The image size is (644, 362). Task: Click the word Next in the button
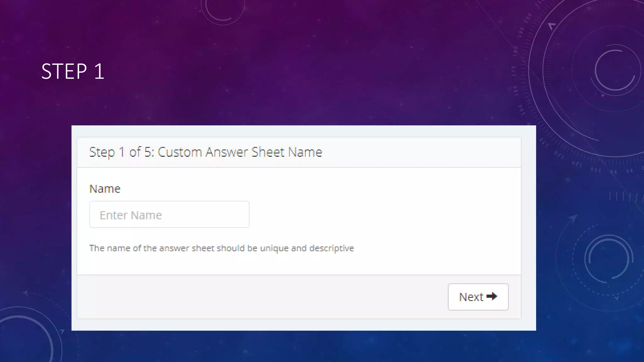(x=471, y=297)
